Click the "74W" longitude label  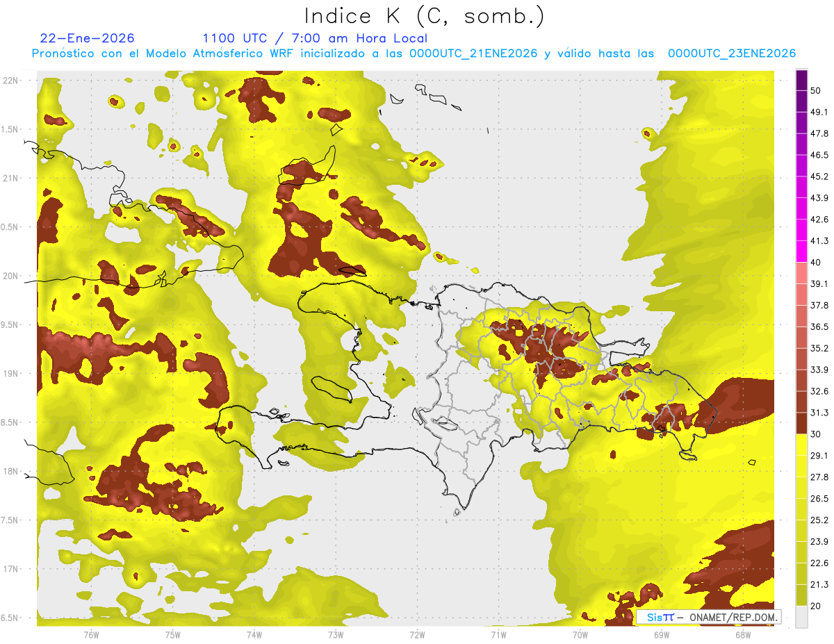click(254, 634)
